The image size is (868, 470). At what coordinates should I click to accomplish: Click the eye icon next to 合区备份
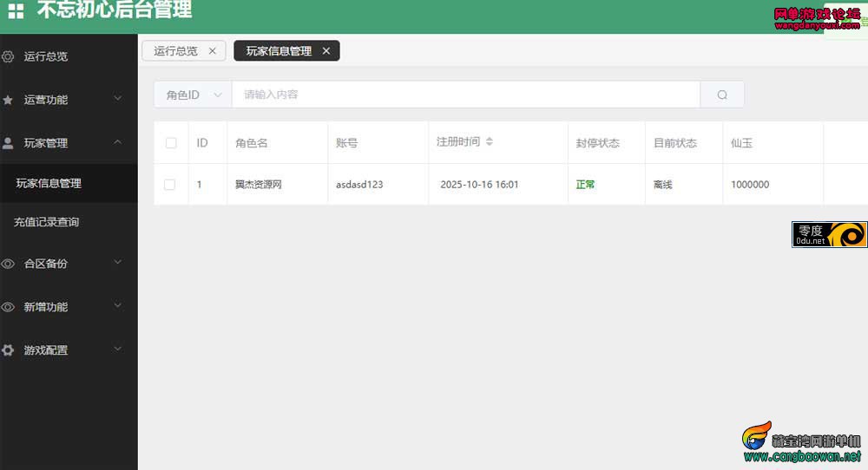pyautogui.click(x=8, y=264)
